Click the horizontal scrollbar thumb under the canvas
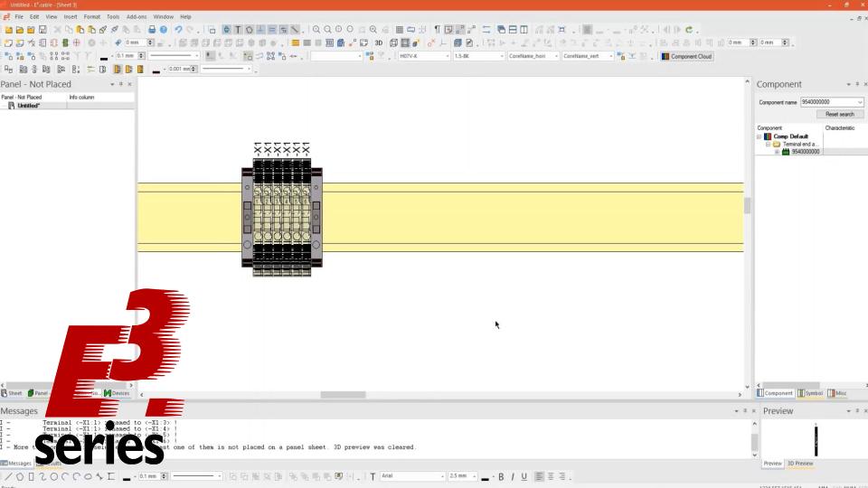 pos(344,395)
